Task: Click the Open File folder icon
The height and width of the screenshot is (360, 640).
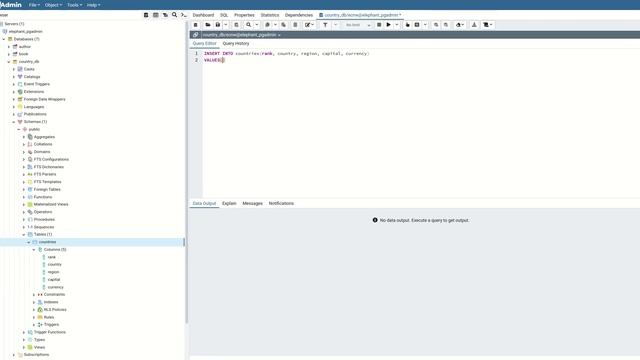Action: coord(208,25)
